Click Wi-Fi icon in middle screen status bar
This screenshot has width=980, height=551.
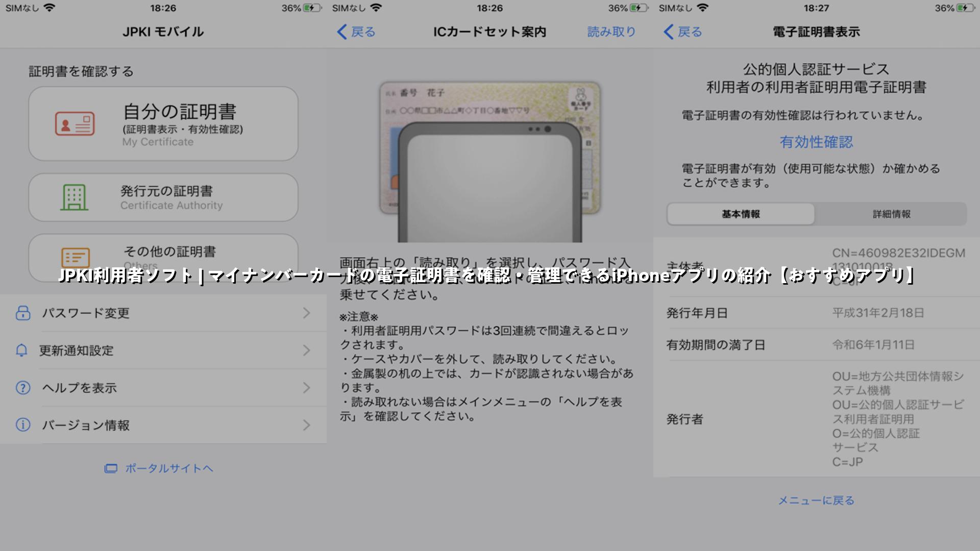tap(376, 8)
